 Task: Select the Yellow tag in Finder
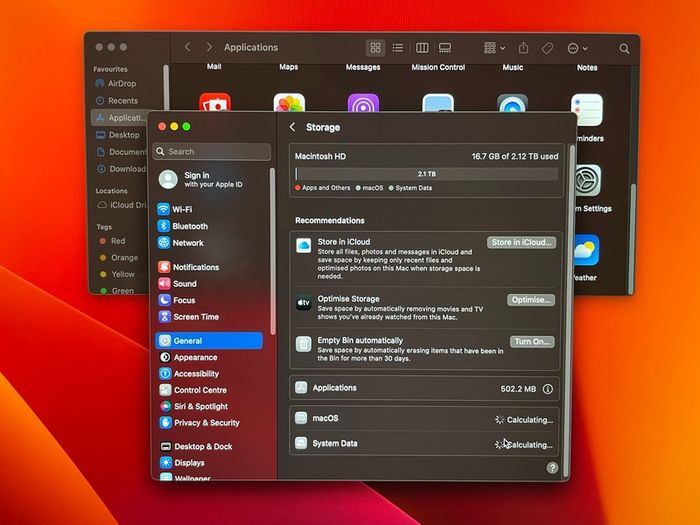(x=117, y=274)
